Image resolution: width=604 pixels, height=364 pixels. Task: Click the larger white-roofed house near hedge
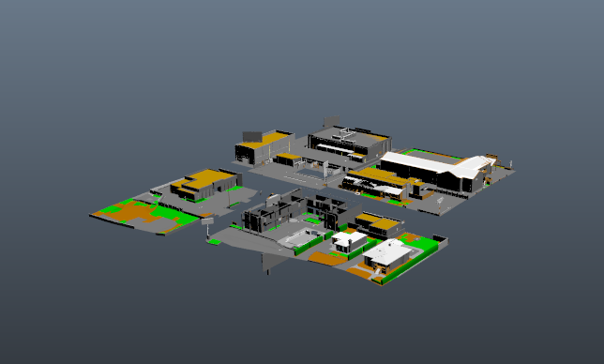(387, 255)
